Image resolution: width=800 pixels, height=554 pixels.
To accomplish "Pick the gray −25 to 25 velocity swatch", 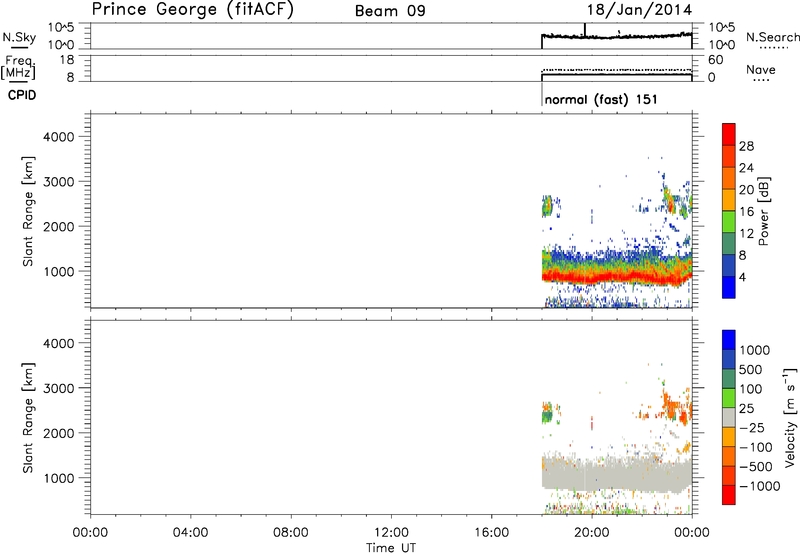I will coord(729,417).
